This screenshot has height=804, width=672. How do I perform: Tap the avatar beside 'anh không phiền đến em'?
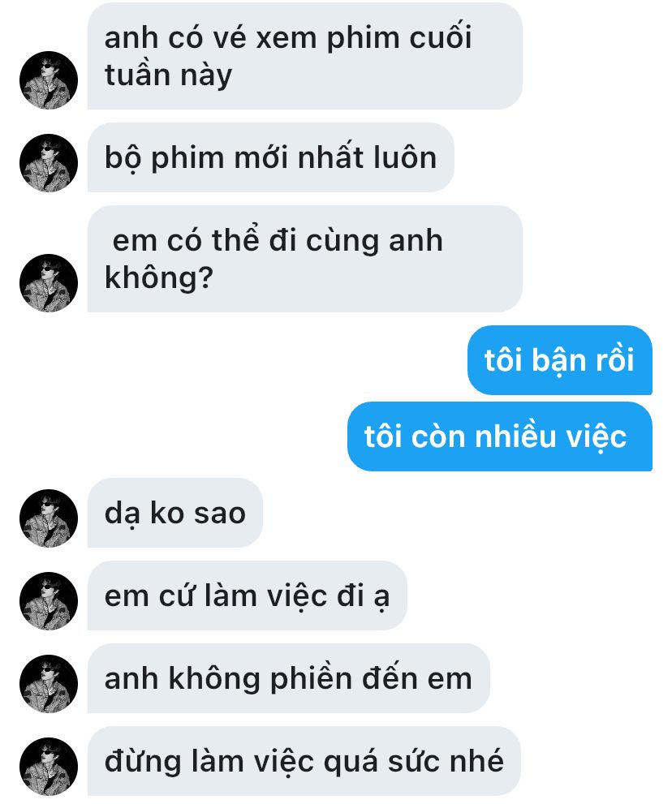(x=49, y=683)
